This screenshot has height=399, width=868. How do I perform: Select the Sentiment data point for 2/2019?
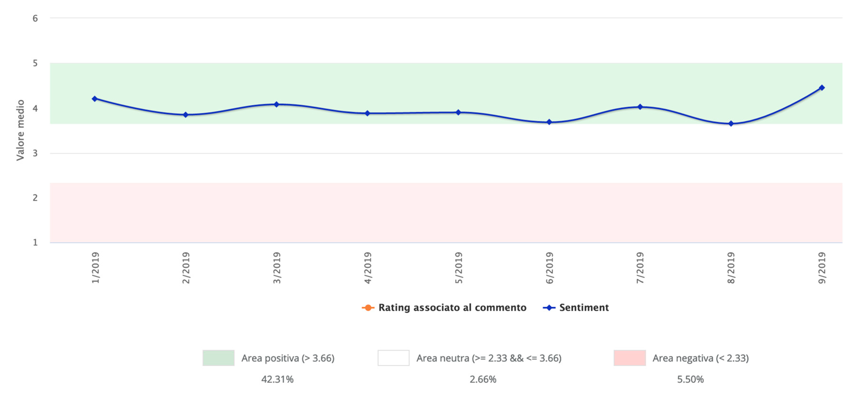(185, 115)
